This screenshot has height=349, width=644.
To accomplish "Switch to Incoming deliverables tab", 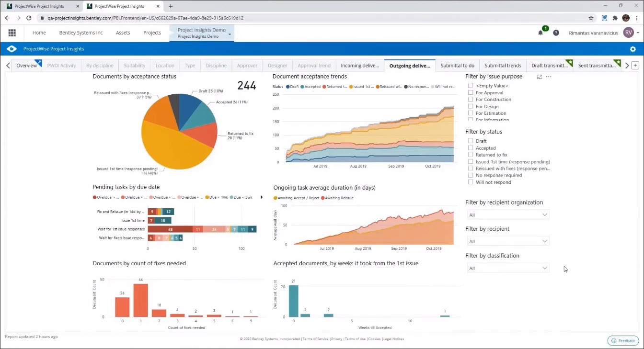I will pyautogui.click(x=360, y=66).
